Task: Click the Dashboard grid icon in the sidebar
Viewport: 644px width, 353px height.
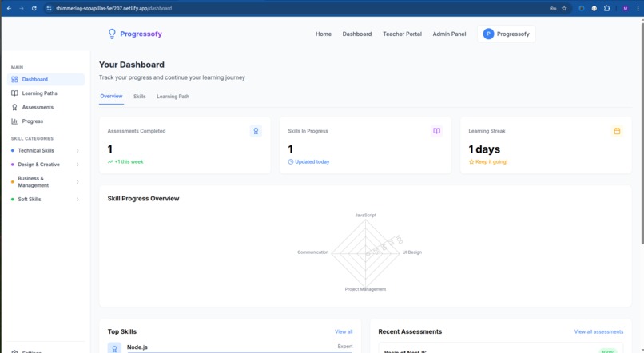Action: point(14,79)
